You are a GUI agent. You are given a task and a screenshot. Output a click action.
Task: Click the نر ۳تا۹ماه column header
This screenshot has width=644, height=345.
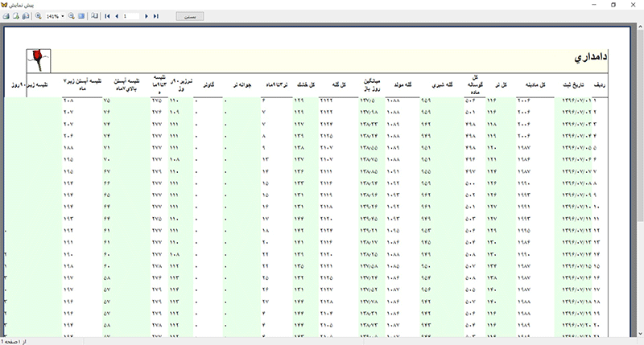[276, 85]
